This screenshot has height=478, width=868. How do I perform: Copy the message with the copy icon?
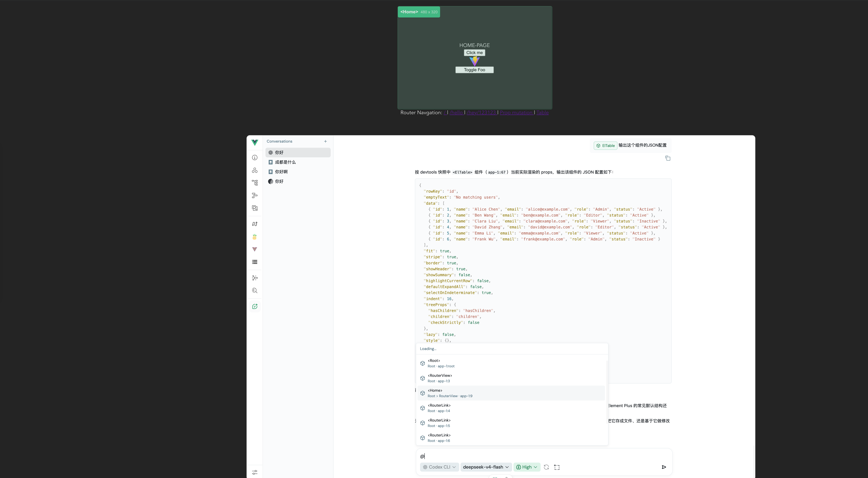pos(668,158)
